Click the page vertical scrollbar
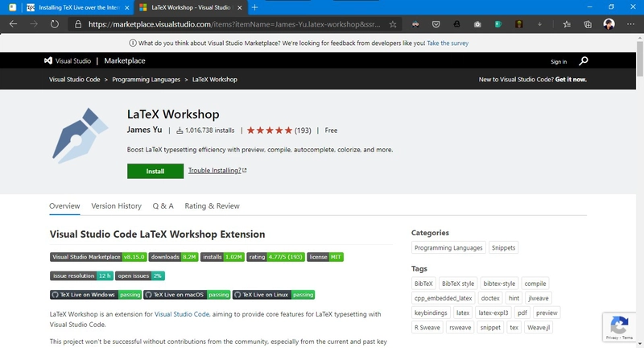 640,57
